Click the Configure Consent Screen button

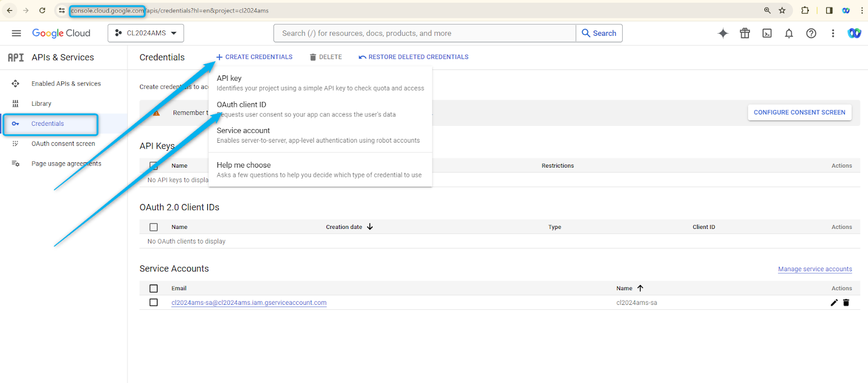coord(799,112)
